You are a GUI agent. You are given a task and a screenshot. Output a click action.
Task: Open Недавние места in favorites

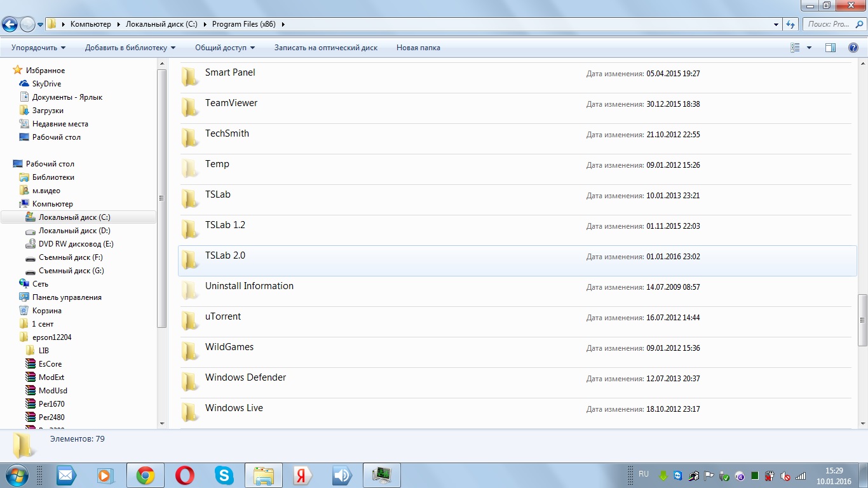60,124
